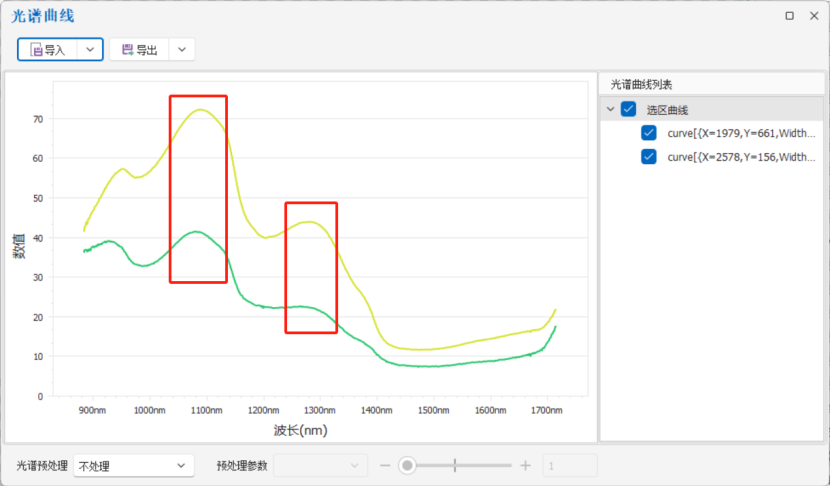Open the dropdown arrow beside 导入
Image resolution: width=830 pixels, height=486 pixels.
pyautogui.click(x=89, y=50)
